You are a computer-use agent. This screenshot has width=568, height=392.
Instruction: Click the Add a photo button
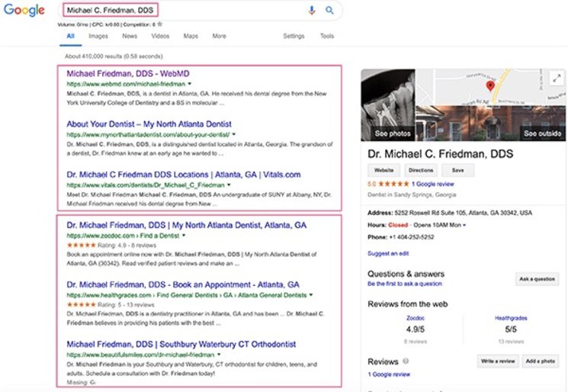pos(540,361)
